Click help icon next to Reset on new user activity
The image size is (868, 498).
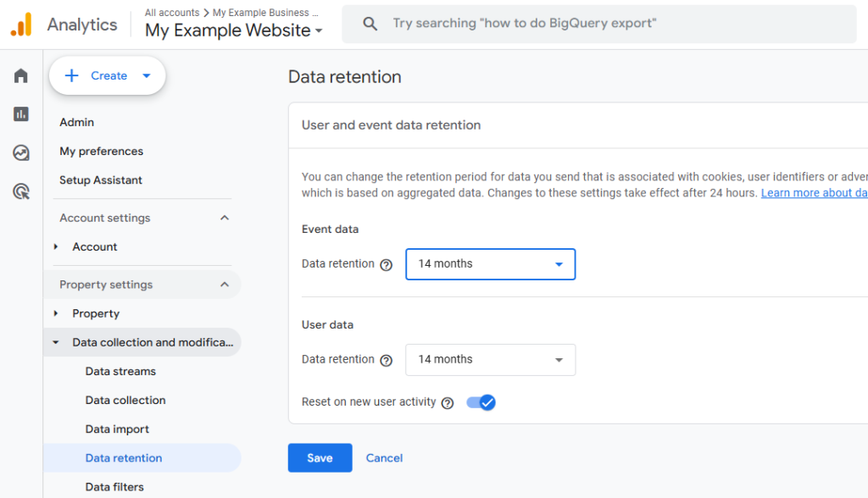[448, 402]
